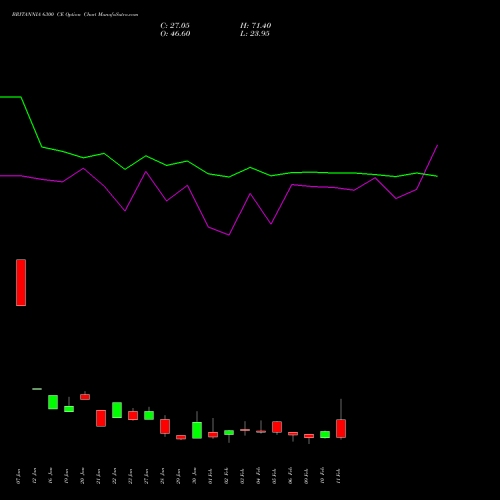Screen dimensions: 500x500
Task: Click the green candle for 10 Feb
Action: click(x=325, y=434)
